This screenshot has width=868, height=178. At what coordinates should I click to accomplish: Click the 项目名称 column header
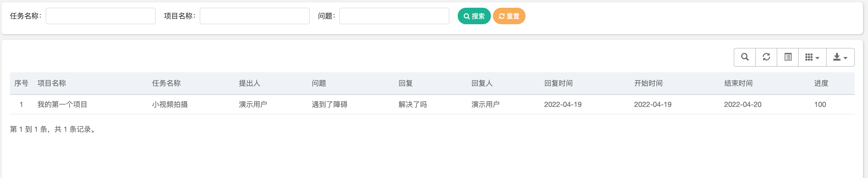(51, 83)
